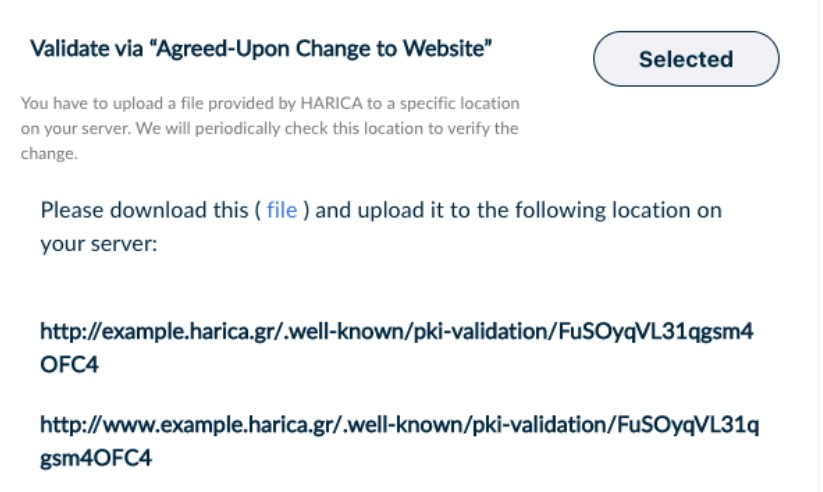Image resolution: width=823 pixels, height=492 pixels.
Task: Click the word HARICA in the grey description
Action: (x=288, y=104)
